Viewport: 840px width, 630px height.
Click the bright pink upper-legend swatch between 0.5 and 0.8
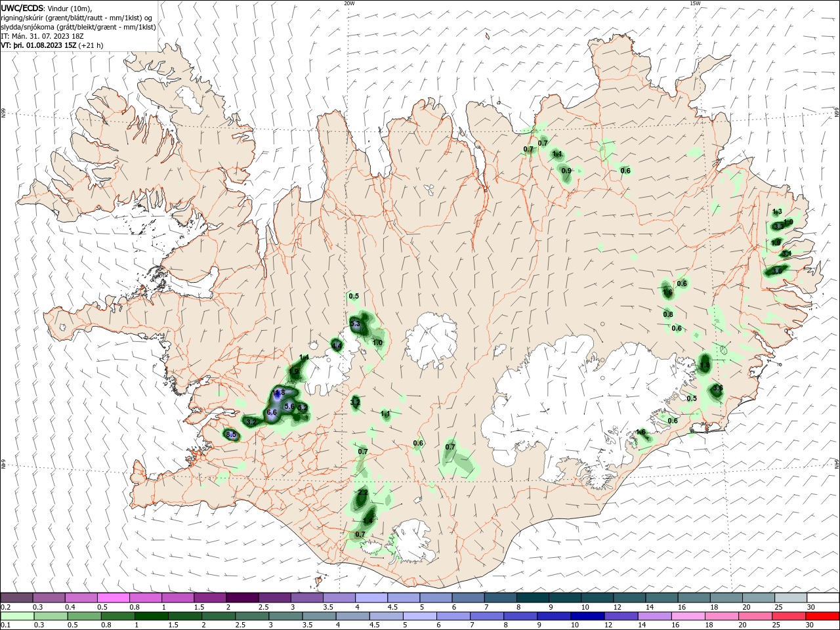point(113,598)
